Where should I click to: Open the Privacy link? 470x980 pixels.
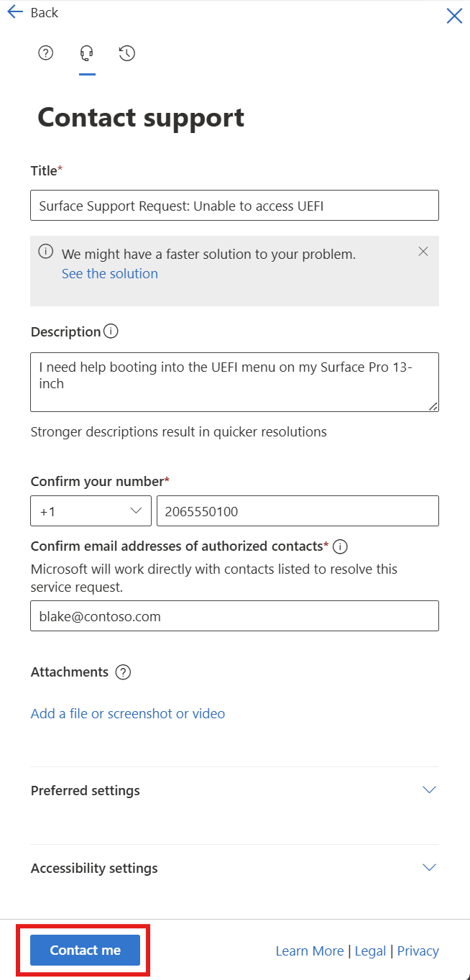[418, 951]
